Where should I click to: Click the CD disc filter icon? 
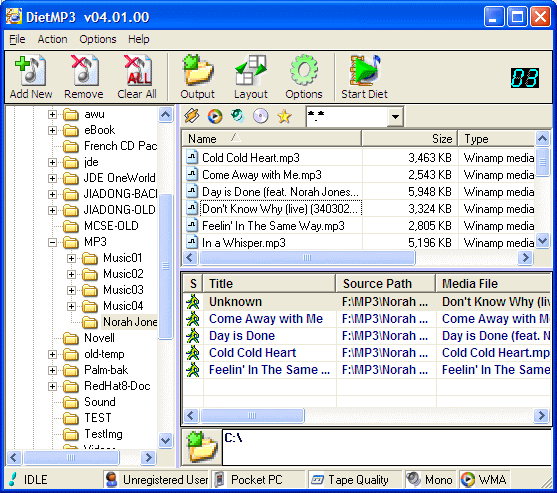pos(261,116)
